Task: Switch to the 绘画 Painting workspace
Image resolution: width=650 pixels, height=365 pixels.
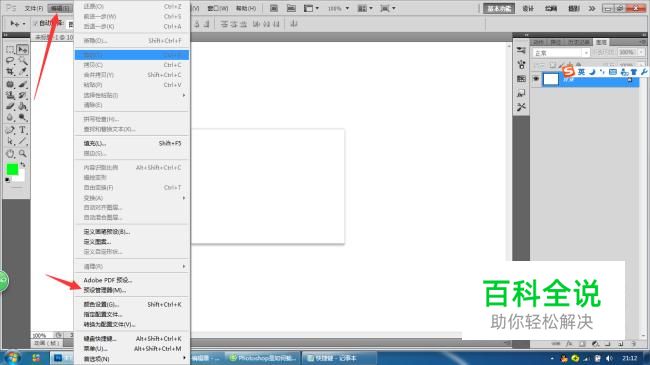Action: (x=551, y=8)
